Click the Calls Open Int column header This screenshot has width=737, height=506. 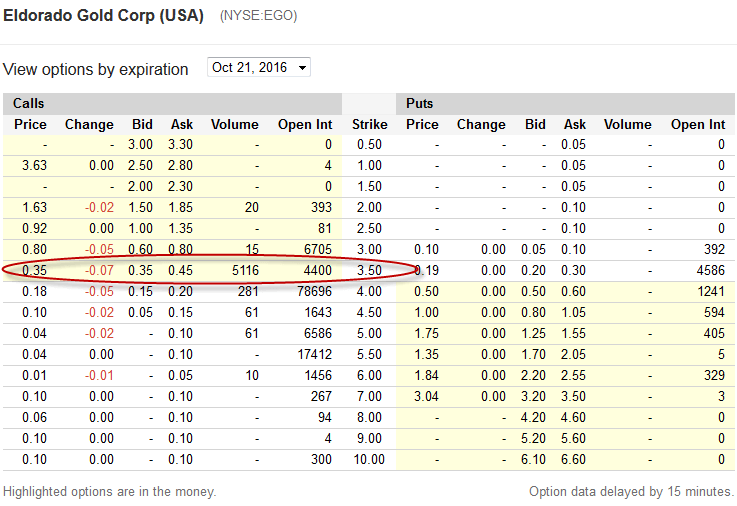pyautogui.click(x=305, y=125)
